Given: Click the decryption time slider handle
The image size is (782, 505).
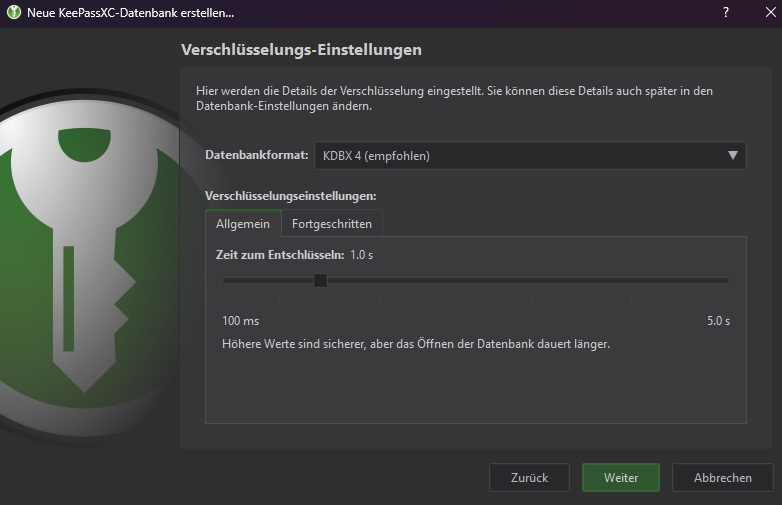Looking at the screenshot, I should tap(320, 280).
